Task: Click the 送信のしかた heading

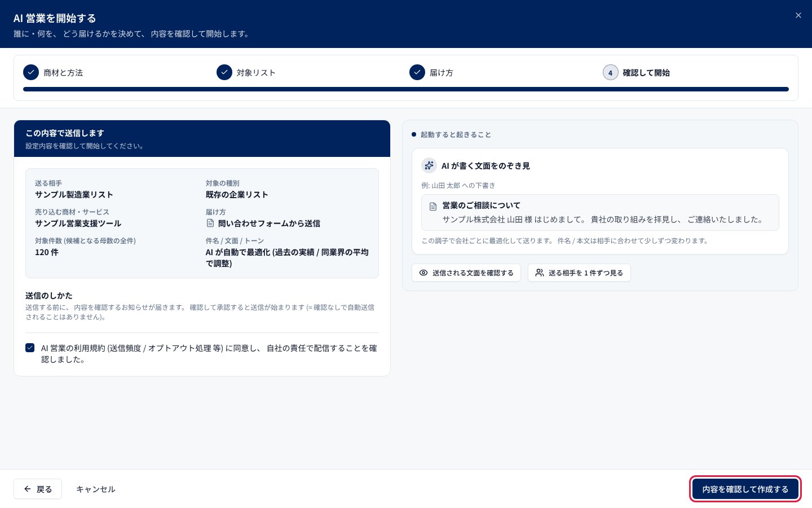Action: (x=49, y=296)
